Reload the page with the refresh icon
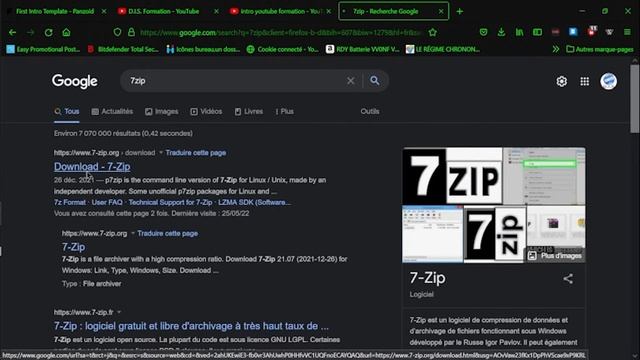 [x=48, y=32]
